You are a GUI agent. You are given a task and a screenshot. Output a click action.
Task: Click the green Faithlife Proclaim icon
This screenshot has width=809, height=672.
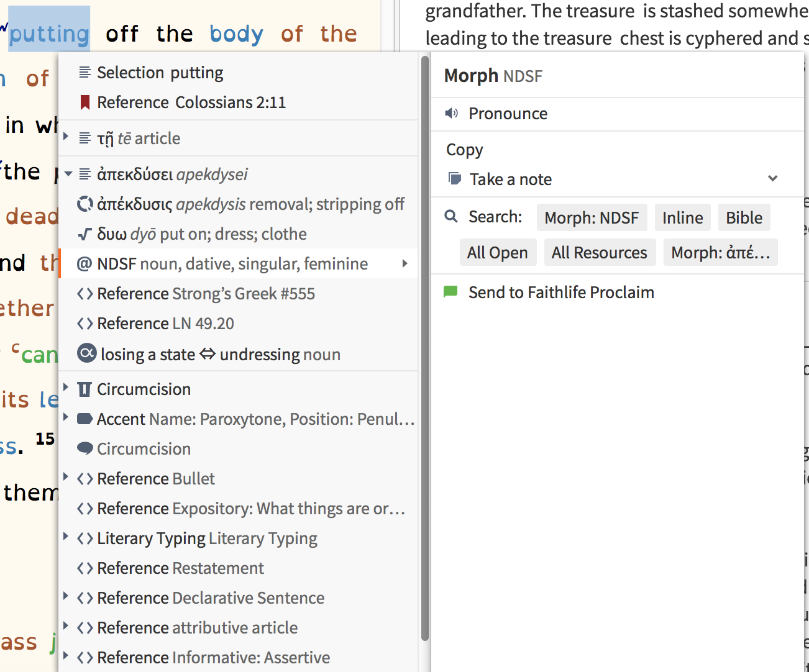point(450,292)
